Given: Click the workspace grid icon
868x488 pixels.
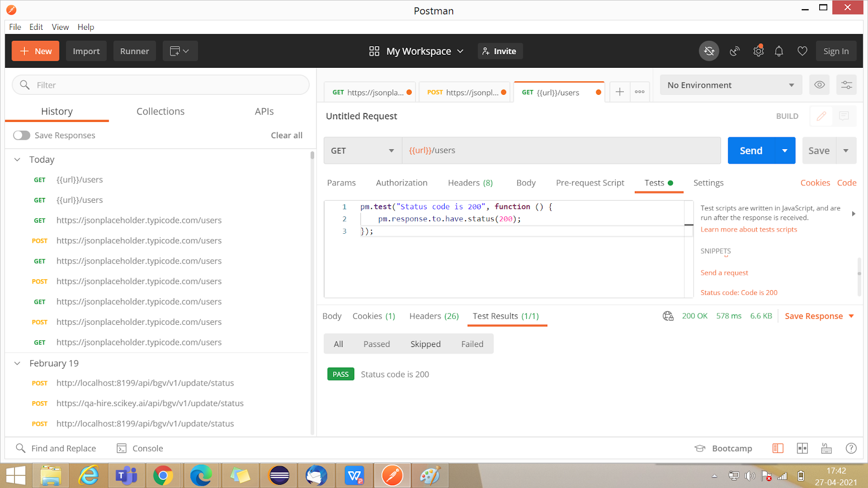Looking at the screenshot, I should click(374, 51).
